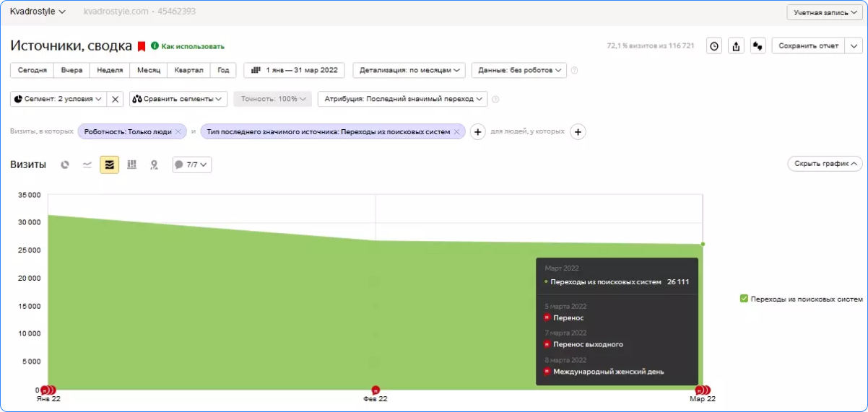Select the 'Неделя' period tab

point(109,70)
